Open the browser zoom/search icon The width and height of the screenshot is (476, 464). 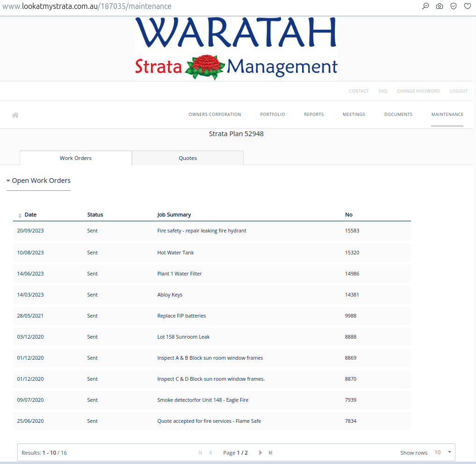point(426,6)
